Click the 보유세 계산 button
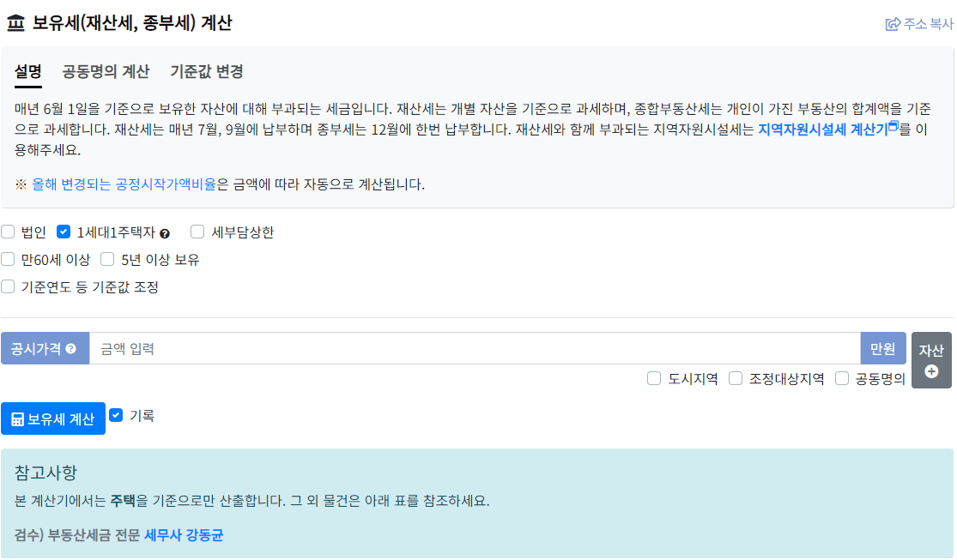 52,418
